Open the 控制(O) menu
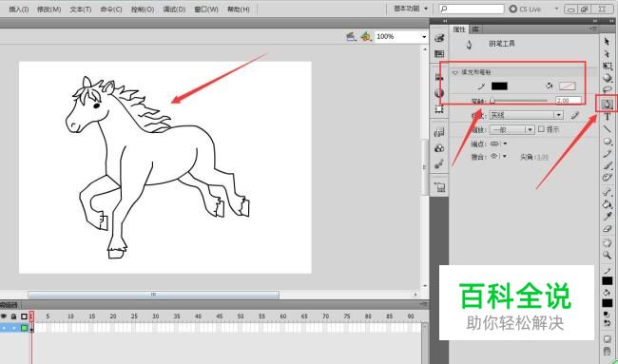Image resolution: width=618 pixels, height=364 pixels. pyautogui.click(x=143, y=10)
